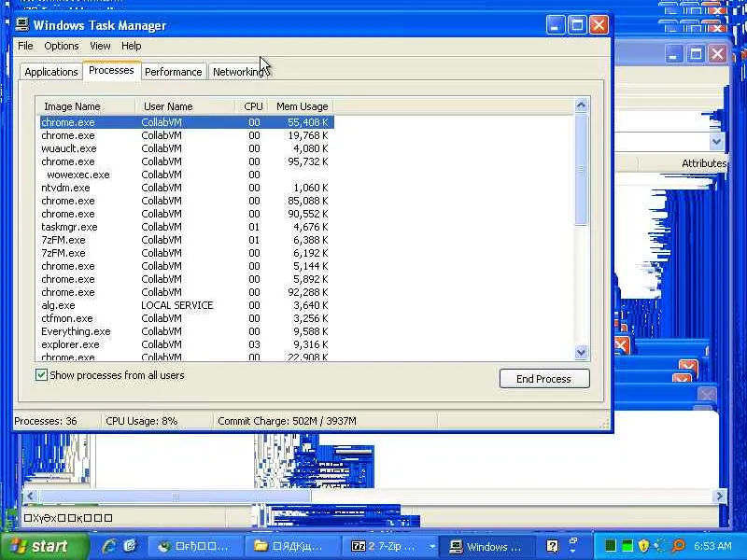This screenshot has height=560, width=747.
Task: Click background window horizontal scroll left arrow
Action: pos(31,496)
